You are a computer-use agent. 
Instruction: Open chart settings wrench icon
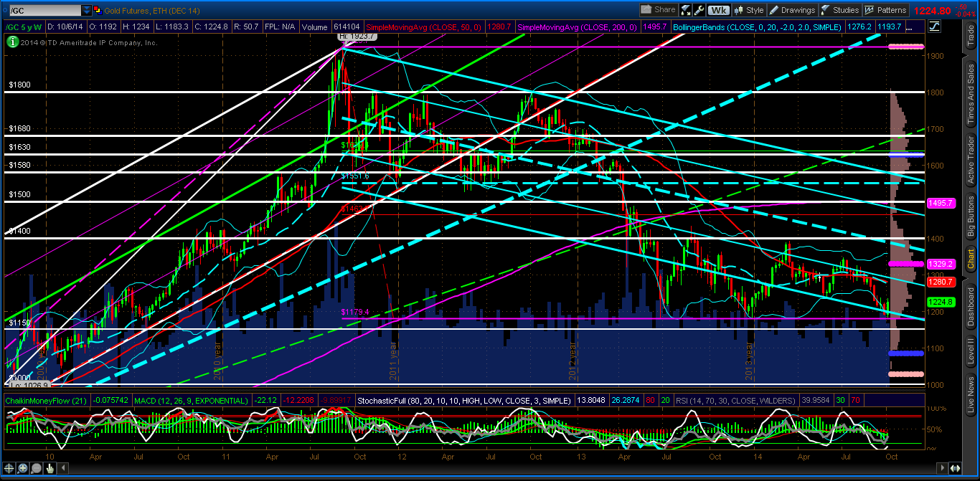point(699,10)
